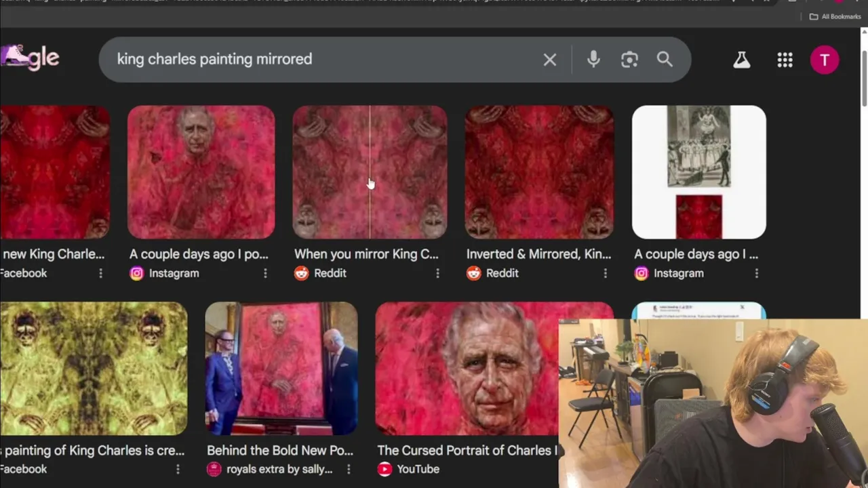Click the 'A couple days ago I po...' title
The width and height of the screenshot is (868, 488).
199,254
